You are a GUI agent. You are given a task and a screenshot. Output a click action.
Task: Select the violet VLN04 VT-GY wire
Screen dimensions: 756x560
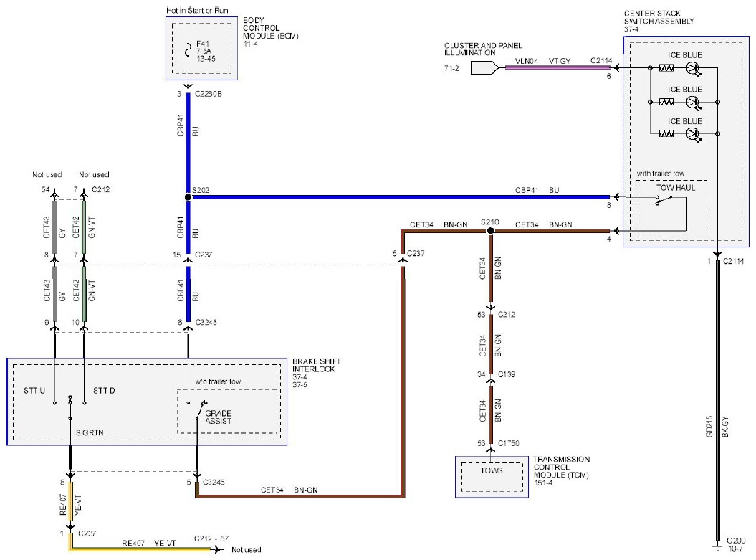pyautogui.click(x=558, y=68)
